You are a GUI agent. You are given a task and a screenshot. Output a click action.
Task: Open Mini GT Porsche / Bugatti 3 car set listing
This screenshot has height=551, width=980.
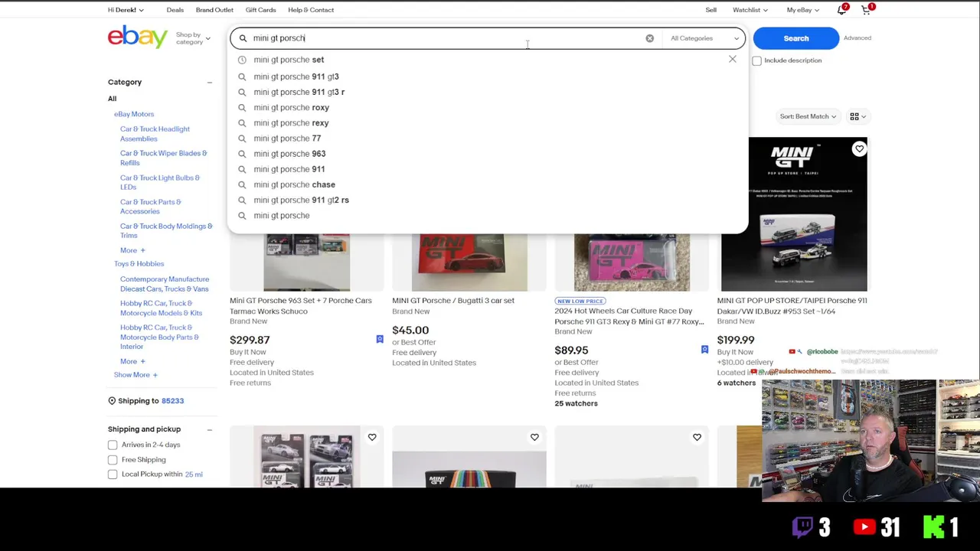point(453,300)
